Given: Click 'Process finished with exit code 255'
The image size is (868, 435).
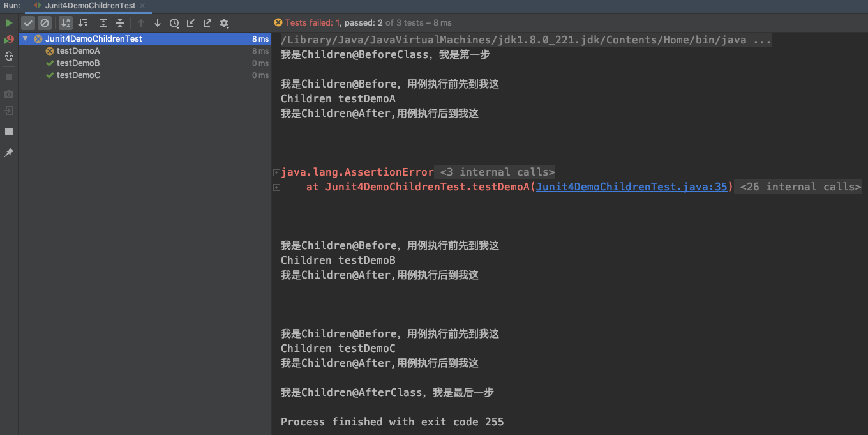Looking at the screenshot, I should tap(392, 422).
